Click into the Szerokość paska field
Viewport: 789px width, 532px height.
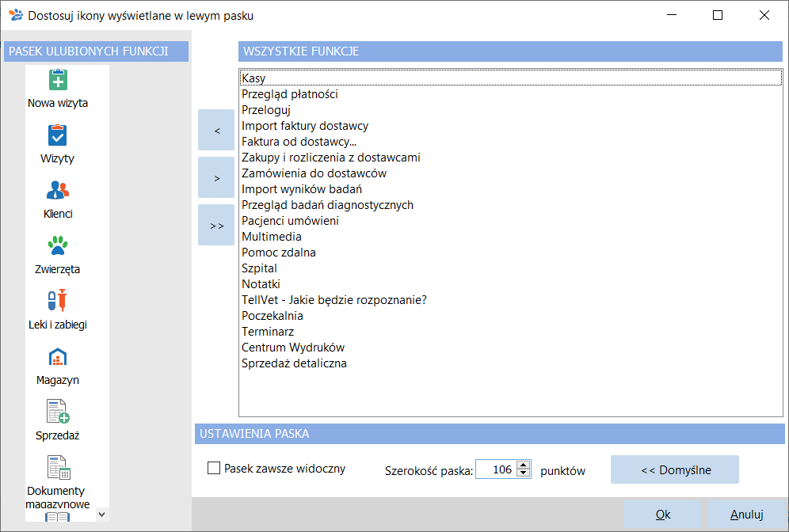pos(496,469)
